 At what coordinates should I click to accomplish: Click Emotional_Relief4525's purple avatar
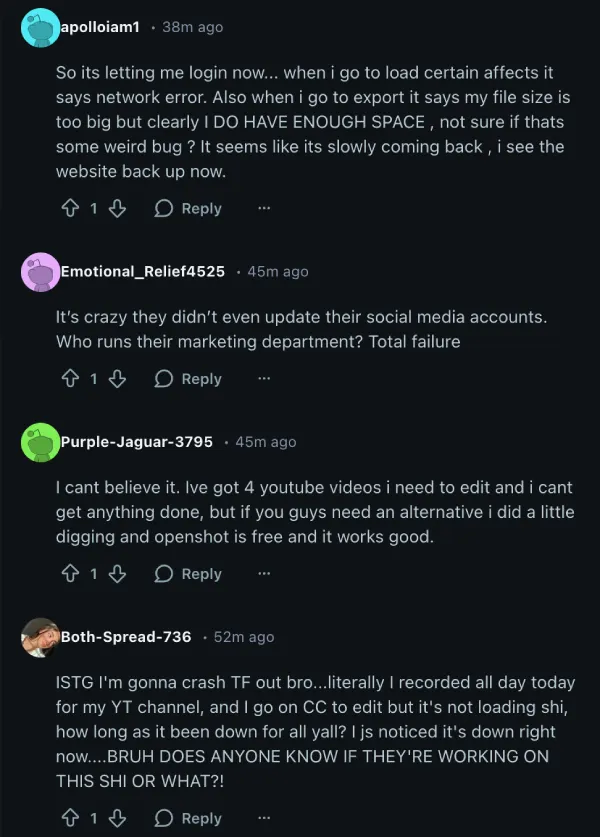pyautogui.click(x=40, y=271)
